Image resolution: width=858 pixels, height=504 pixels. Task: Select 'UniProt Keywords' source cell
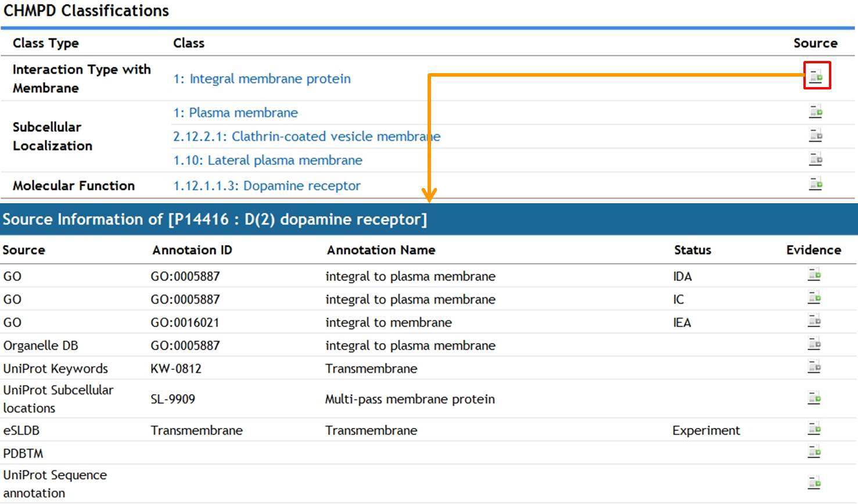click(x=56, y=369)
